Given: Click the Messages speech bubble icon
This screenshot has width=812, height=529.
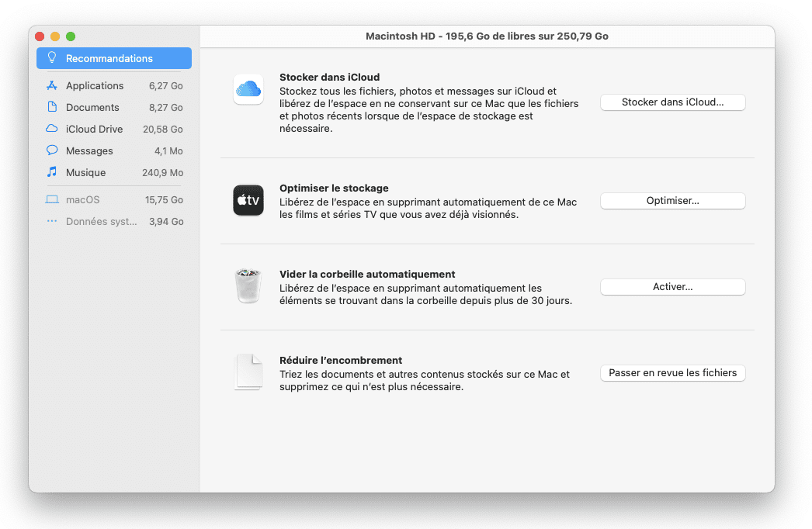Looking at the screenshot, I should click(52, 151).
